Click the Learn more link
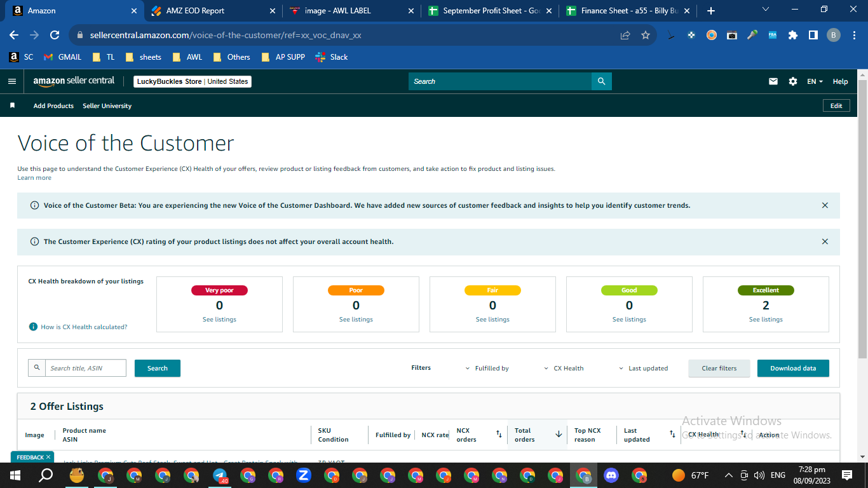Image resolution: width=868 pixels, height=488 pixels. (x=34, y=178)
